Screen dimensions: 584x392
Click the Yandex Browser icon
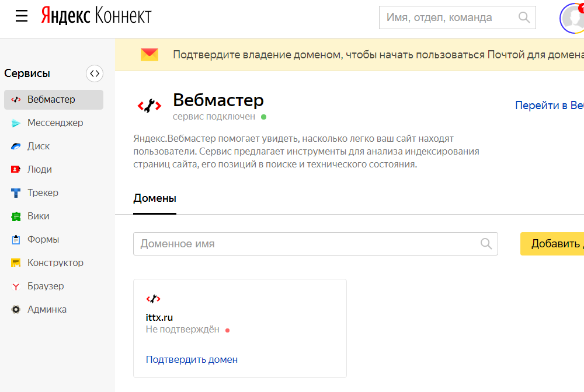[x=16, y=286]
